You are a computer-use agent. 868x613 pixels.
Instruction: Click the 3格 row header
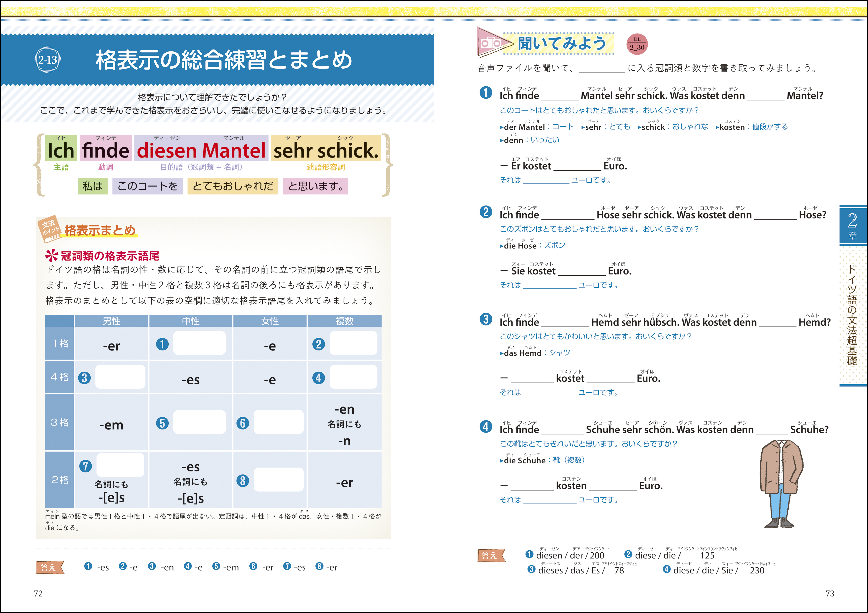(x=60, y=422)
